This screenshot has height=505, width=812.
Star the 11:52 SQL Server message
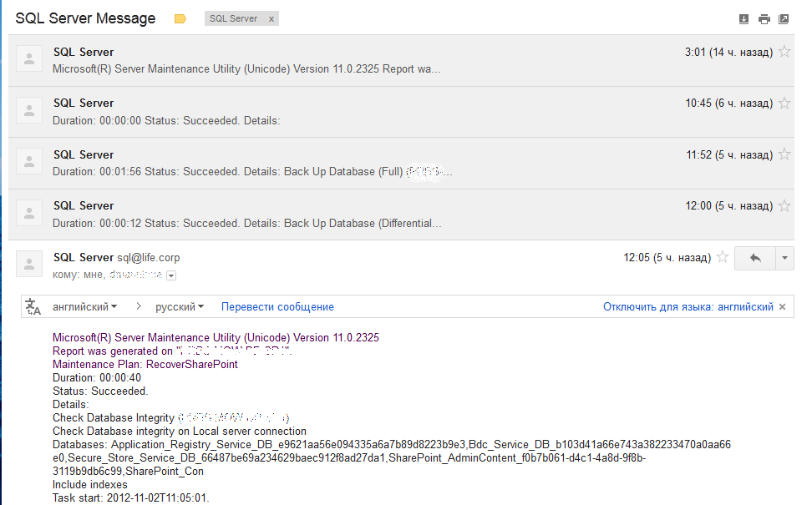click(784, 154)
